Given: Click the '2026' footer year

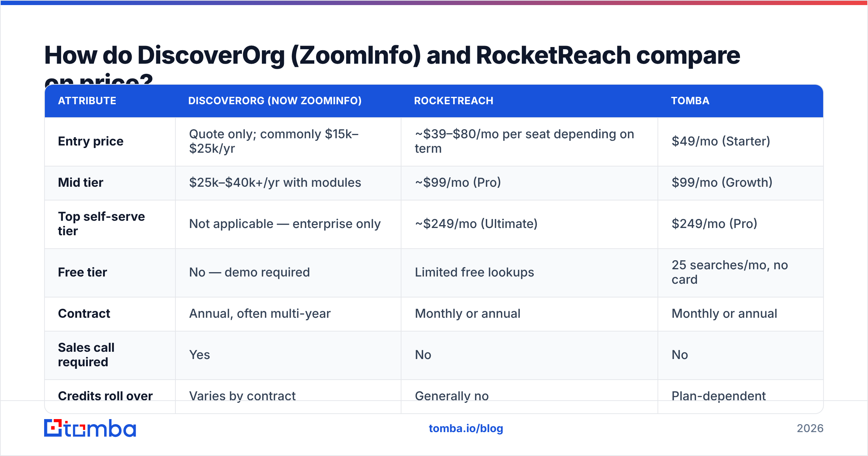Looking at the screenshot, I should pos(810,428).
